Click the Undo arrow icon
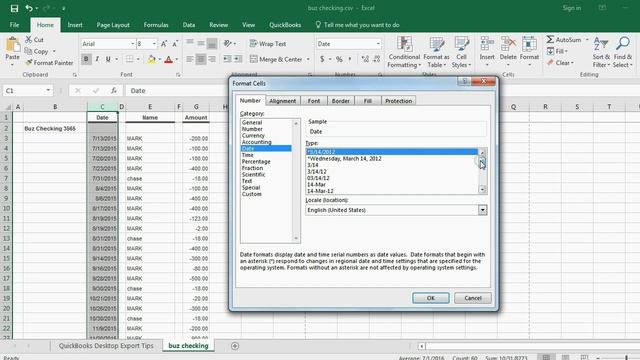The height and width of the screenshot is (360, 640). click(x=29, y=8)
